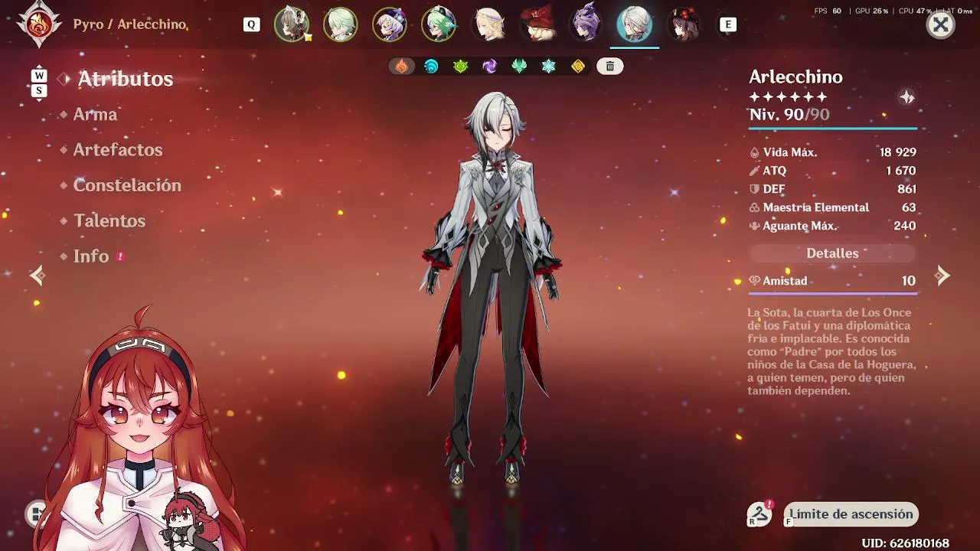Click the DEF shield icon
The width and height of the screenshot is (980, 551).
754,189
